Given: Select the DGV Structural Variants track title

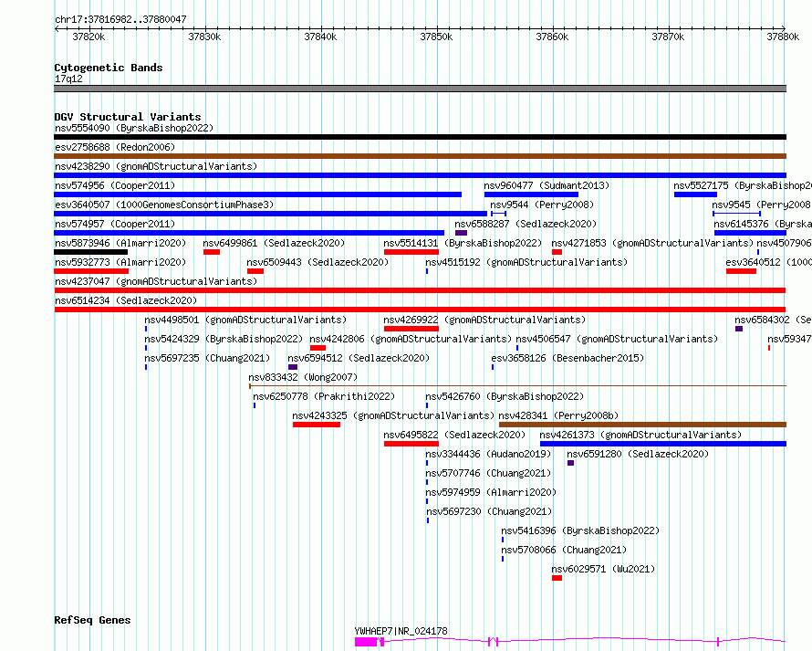Looking at the screenshot, I should 128,117.
